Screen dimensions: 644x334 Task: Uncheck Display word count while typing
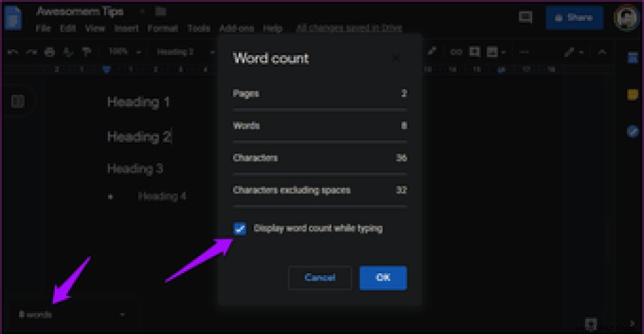(240, 228)
